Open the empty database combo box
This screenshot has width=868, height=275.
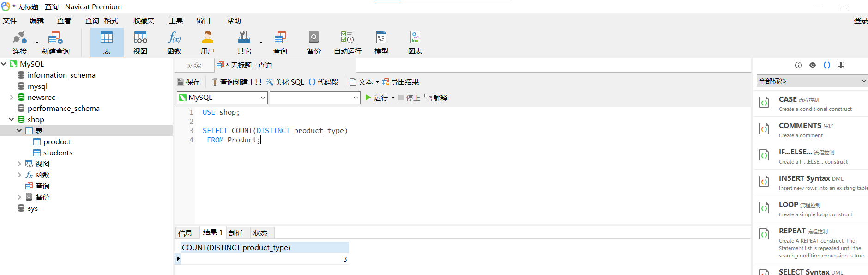pos(315,98)
